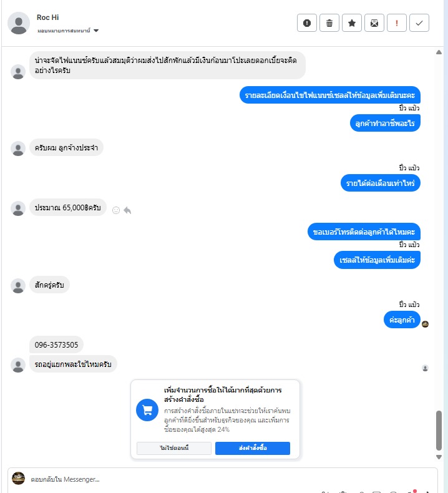The width and height of the screenshot is (448, 493).
Task: Click the blue create order button
Action: (x=253, y=448)
